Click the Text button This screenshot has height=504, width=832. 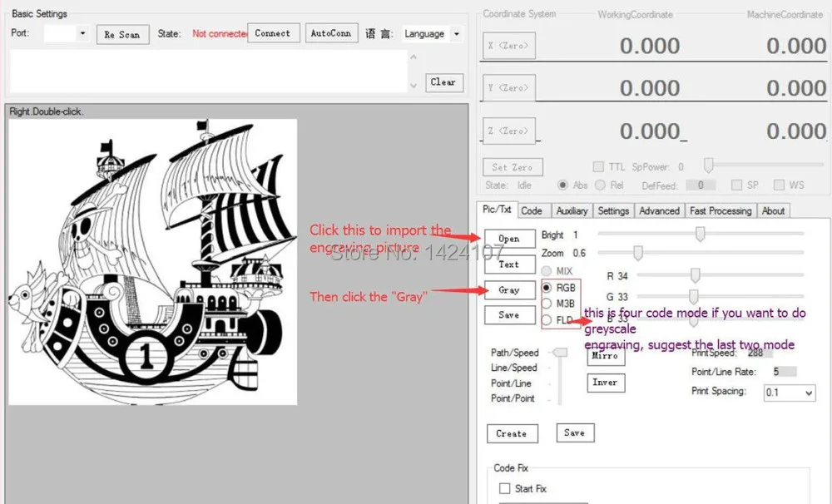point(509,264)
